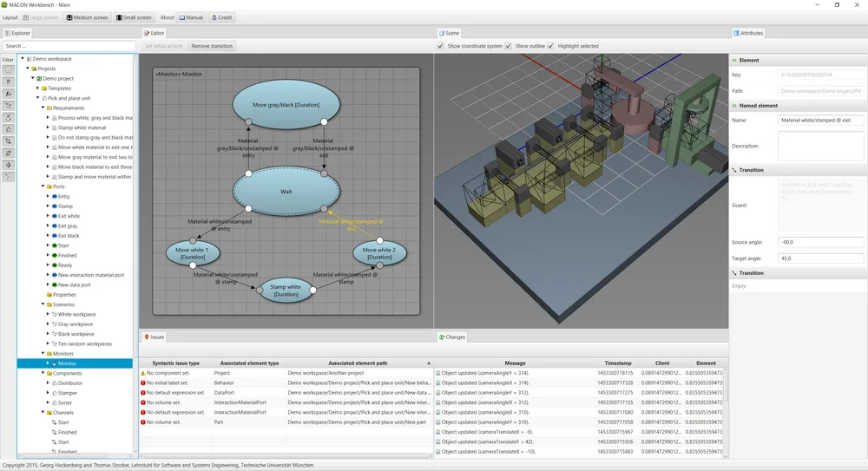Uncheck Show coordinate system checkbox

click(441, 46)
